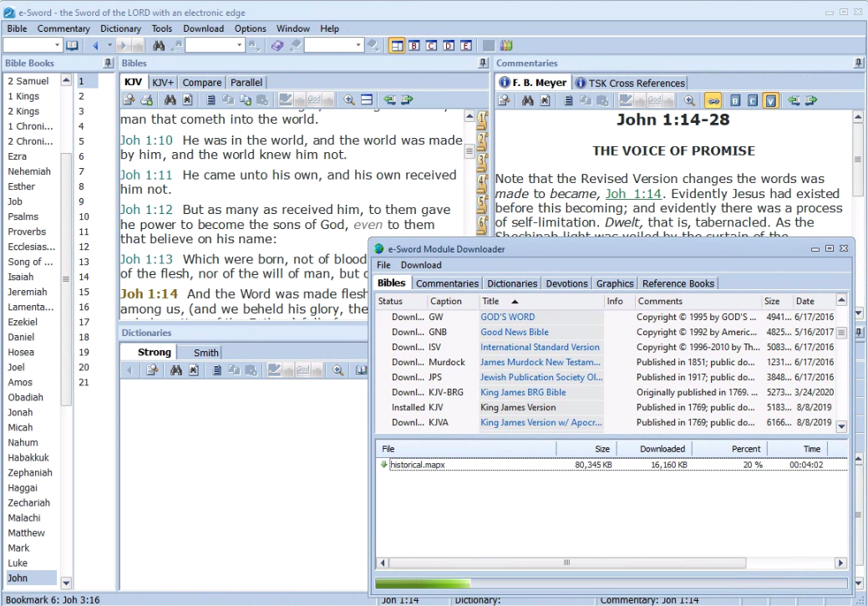The height and width of the screenshot is (606, 868).
Task: Click the zoom magnifier in Bibles toolbar
Action: [349, 100]
